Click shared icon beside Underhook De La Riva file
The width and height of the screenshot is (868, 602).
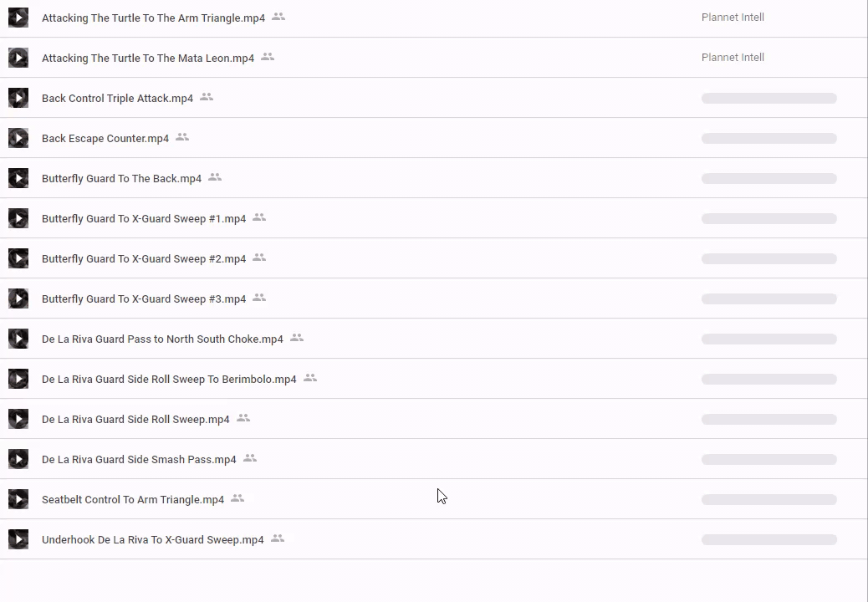click(x=278, y=538)
